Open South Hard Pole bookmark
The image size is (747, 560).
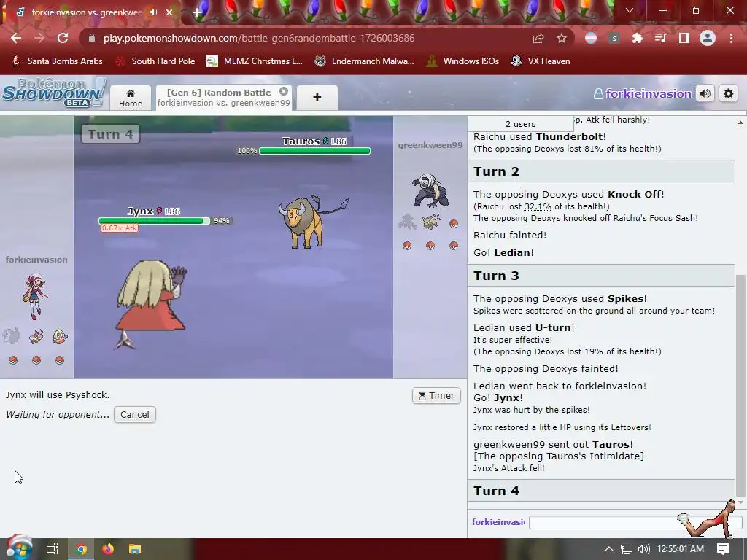[155, 61]
